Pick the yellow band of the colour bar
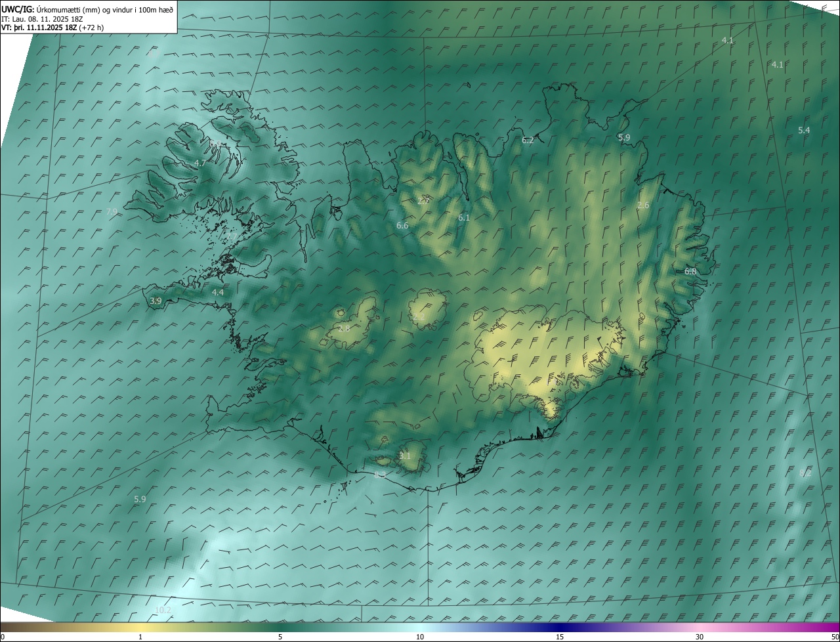The width and height of the screenshot is (840, 642). (140, 627)
